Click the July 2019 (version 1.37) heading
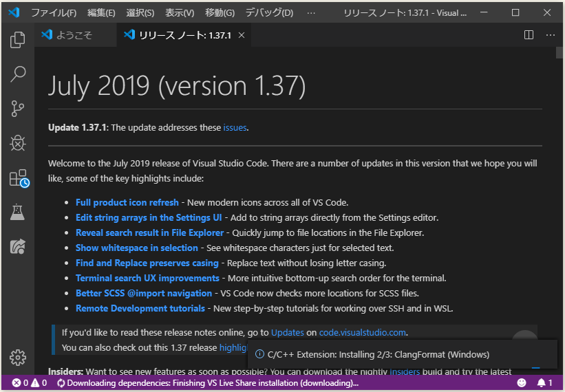Viewport: 565px width, 392px height. pos(177,86)
